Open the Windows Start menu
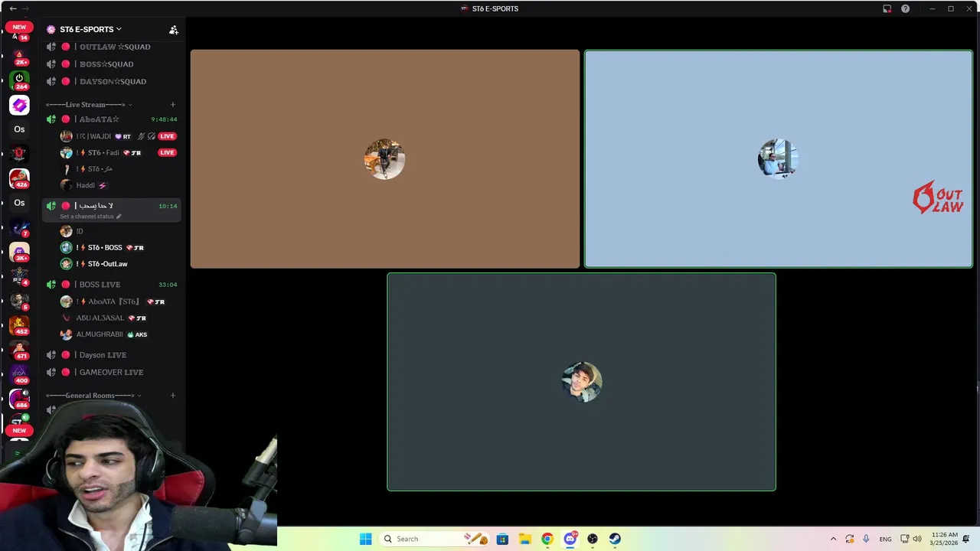 click(365, 539)
